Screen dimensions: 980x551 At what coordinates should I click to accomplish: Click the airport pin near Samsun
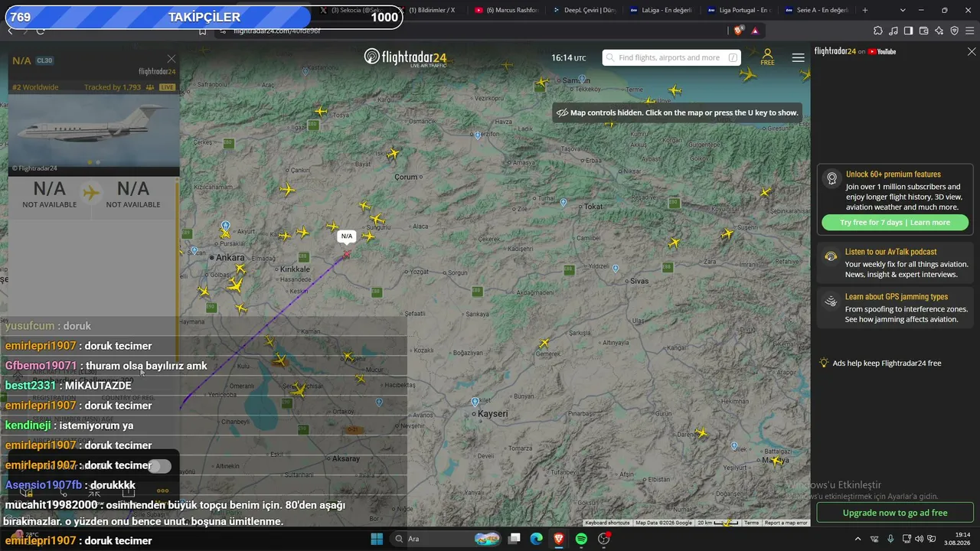click(x=583, y=79)
